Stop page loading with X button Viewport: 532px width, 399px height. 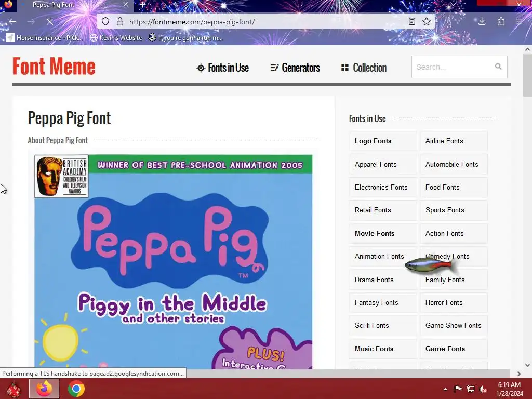[49, 22]
